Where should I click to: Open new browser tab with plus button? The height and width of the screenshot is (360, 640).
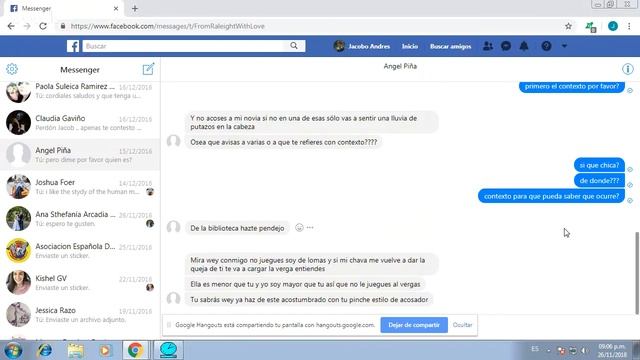tap(135, 9)
